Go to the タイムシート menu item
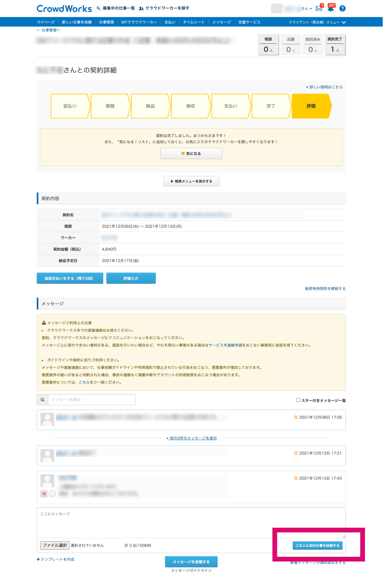This screenshot has height=588, width=383. pyautogui.click(x=194, y=22)
